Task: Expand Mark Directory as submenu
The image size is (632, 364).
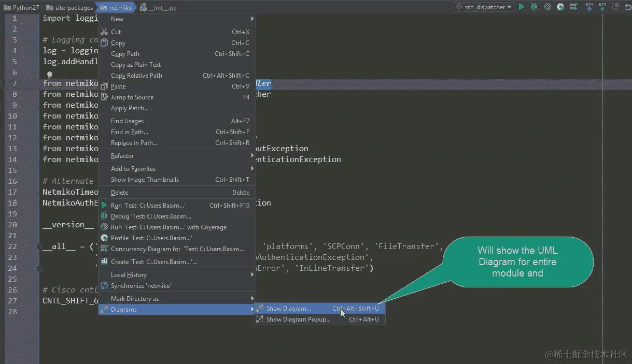Action: [177, 299]
